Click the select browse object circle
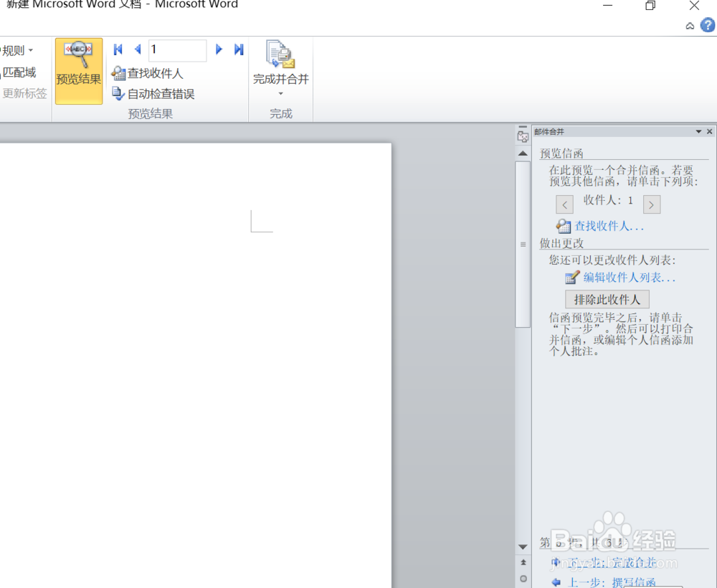The width and height of the screenshot is (717, 588). click(523, 579)
